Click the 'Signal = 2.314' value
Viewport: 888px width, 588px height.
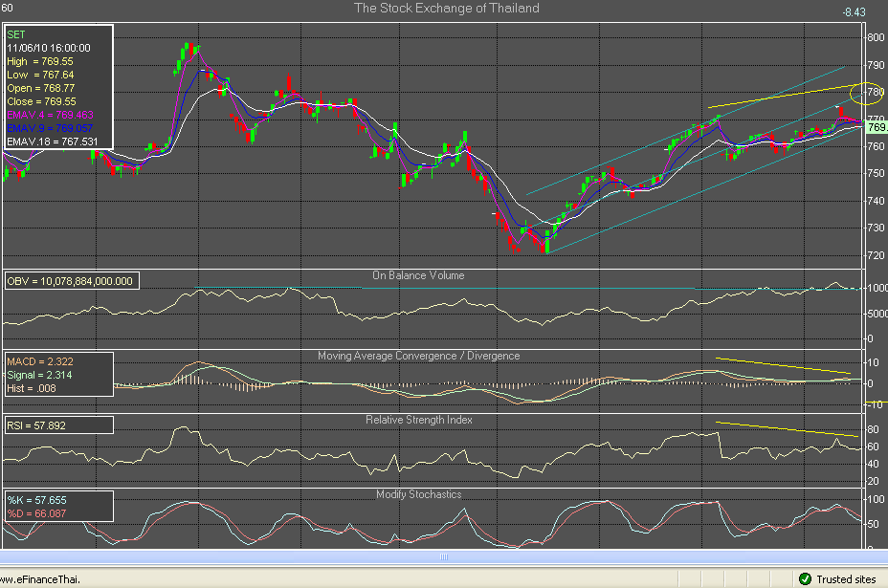pos(39,375)
